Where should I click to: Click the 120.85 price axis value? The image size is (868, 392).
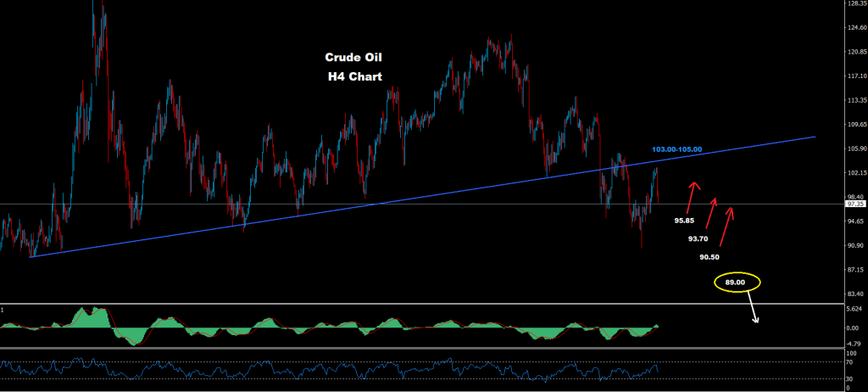tap(857, 52)
